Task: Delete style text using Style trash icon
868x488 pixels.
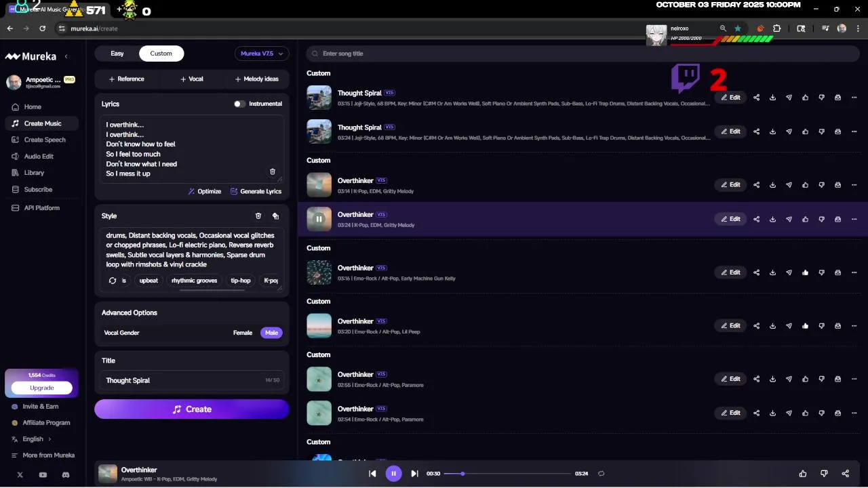Action: pyautogui.click(x=258, y=216)
